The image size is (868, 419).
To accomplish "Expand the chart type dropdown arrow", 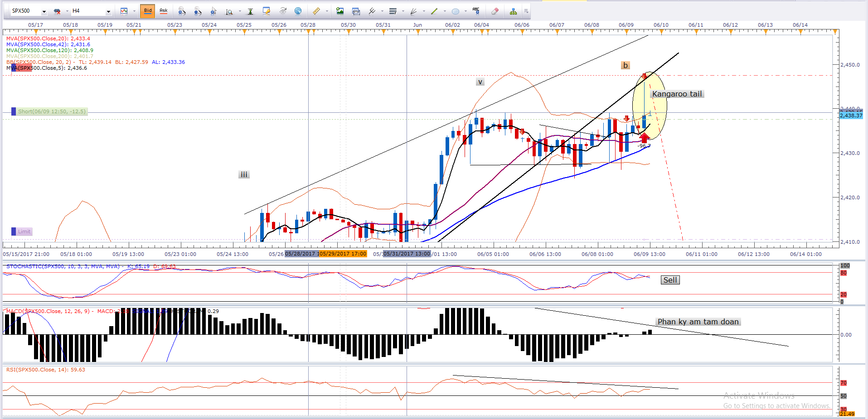I will 134,11.
